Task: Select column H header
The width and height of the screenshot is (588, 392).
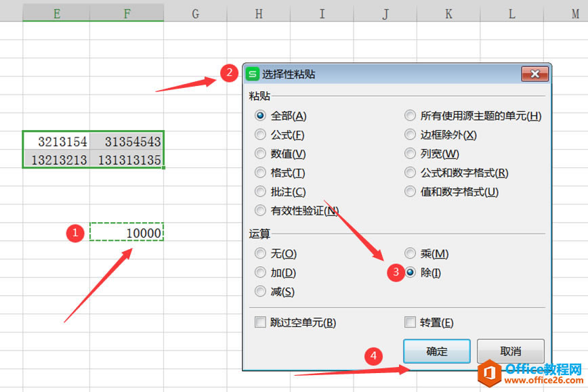Action: [258, 14]
